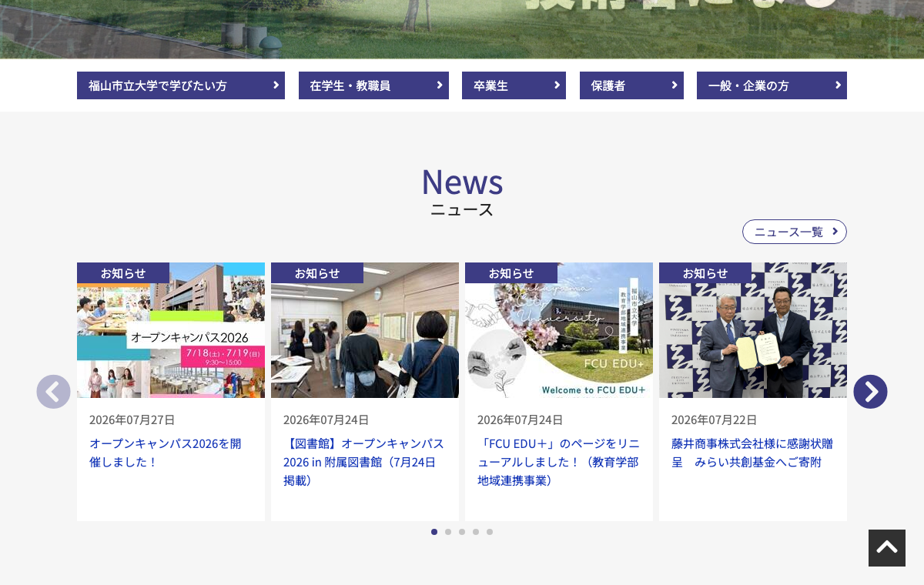Click chevron on ニュース一覧 button
Image resolution: width=924 pixels, height=585 pixels.
pyautogui.click(x=835, y=231)
